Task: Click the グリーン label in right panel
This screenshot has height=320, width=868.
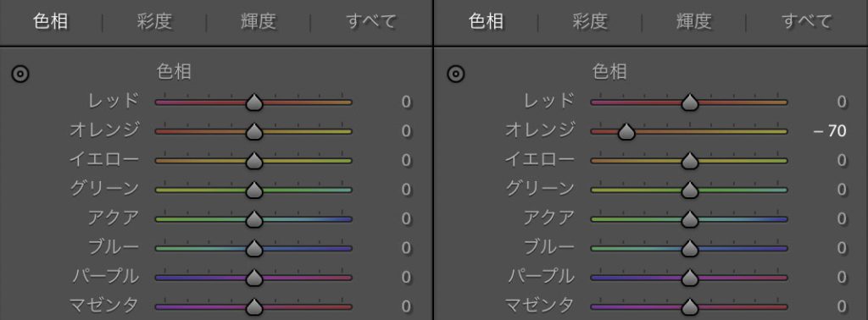Action: (x=540, y=189)
